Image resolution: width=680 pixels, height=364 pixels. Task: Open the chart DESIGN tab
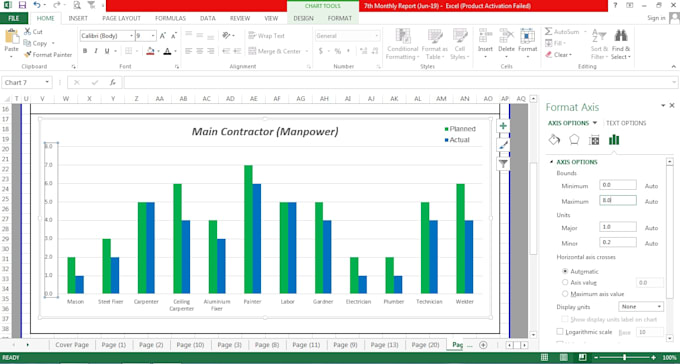click(x=304, y=18)
